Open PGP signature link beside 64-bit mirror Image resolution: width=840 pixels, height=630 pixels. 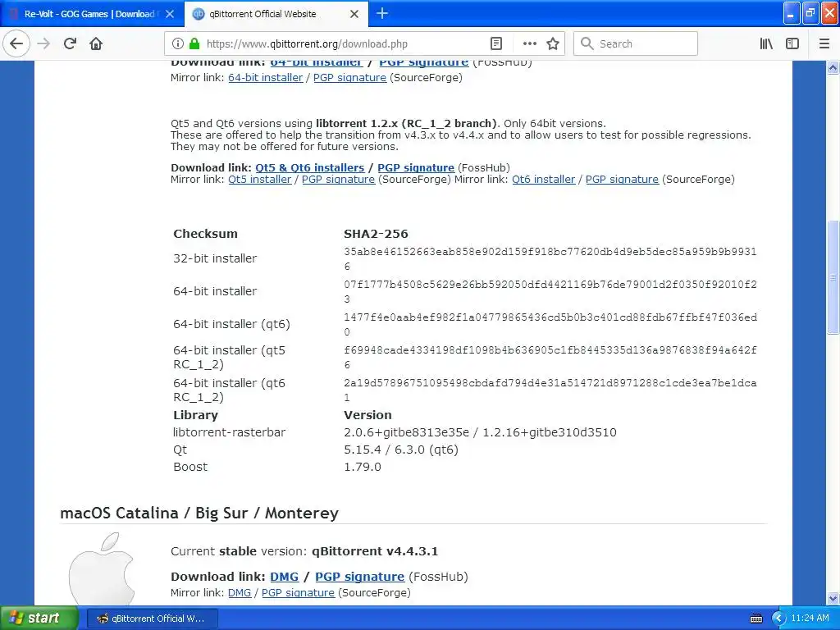[349, 78]
